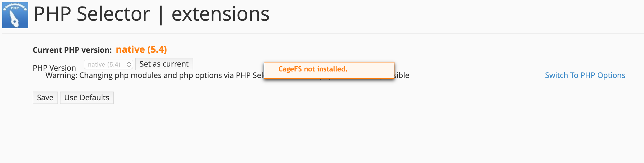644x163 pixels.
Task: Open the PHP Version dropdown
Action: point(108,64)
